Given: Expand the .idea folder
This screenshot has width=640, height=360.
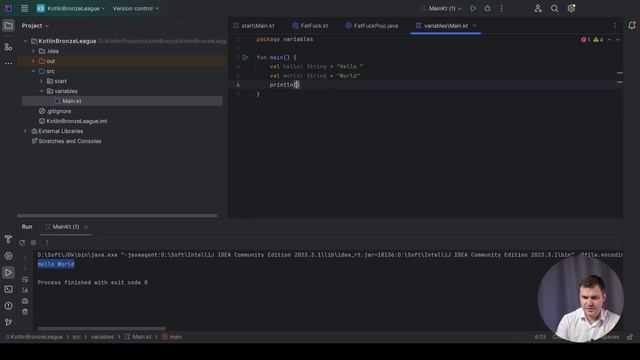Looking at the screenshot, I should [33, 51].
